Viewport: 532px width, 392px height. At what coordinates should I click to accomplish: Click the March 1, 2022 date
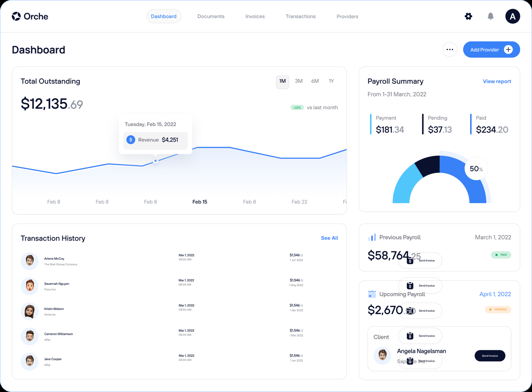click(493, 237)
